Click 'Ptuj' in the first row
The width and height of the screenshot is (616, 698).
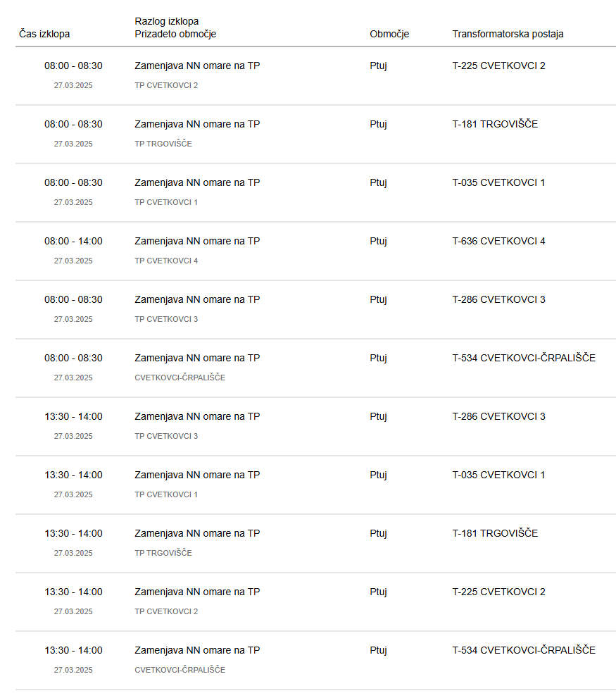click(x=378, y=66)
